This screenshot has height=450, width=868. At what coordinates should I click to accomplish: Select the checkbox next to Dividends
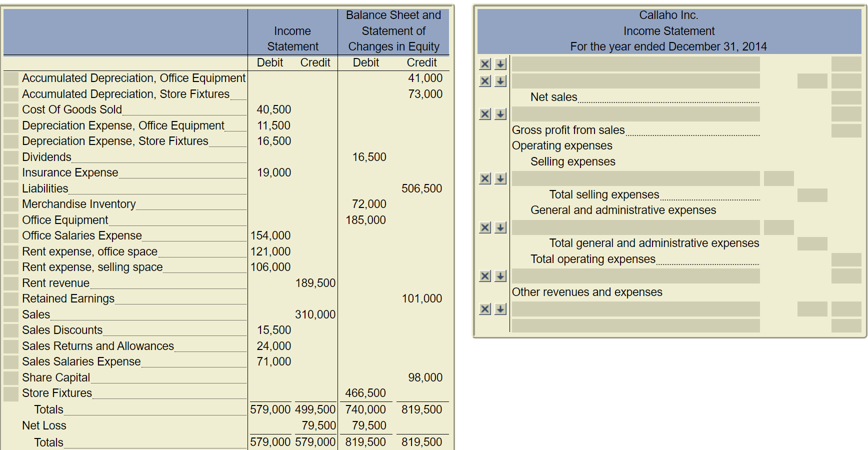10,157
